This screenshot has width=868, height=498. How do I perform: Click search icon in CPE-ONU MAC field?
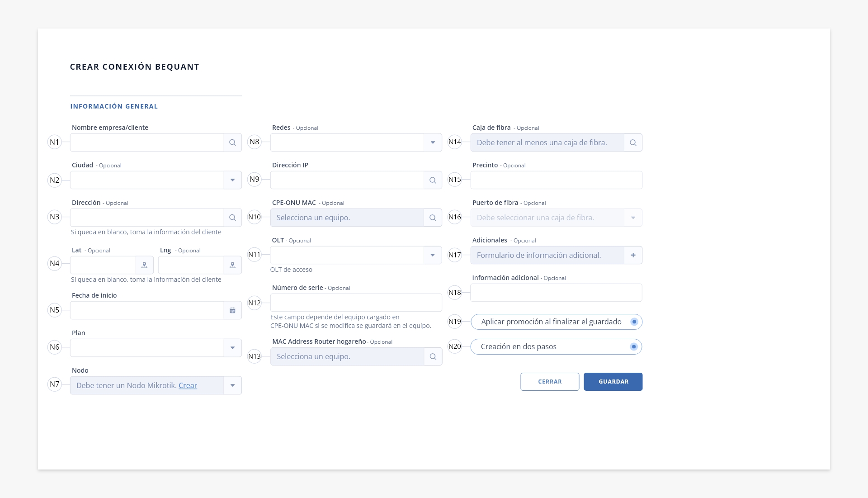433,218
